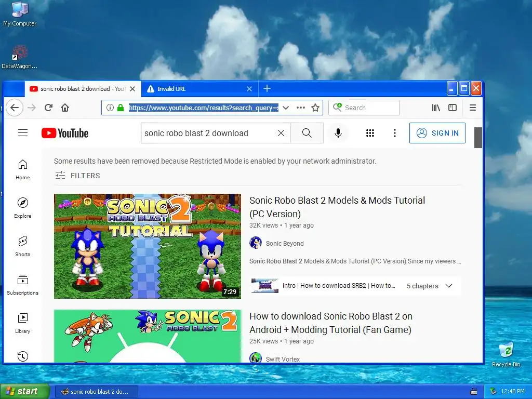Image resolution: width=532 pixels, height=399 pixels.
Task: Click the 12:48 PM taskbar clock
Action: tap(513, 392)
